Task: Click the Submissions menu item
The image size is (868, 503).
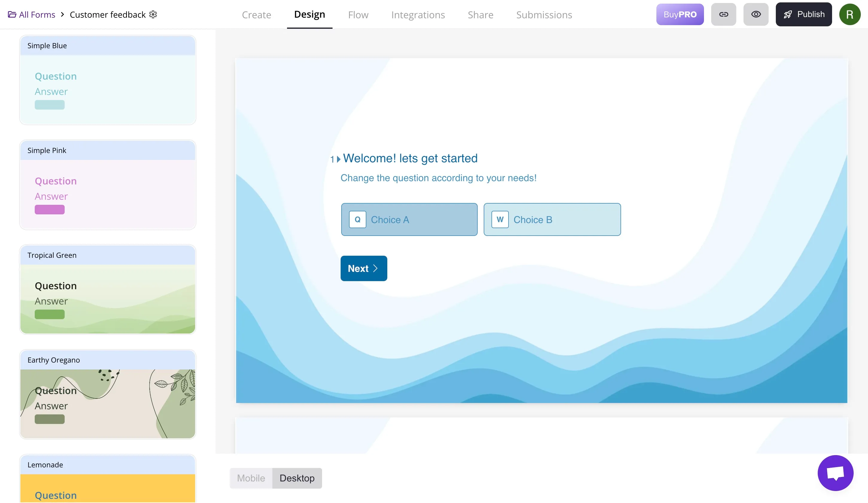Action: [x=544, y=14]
